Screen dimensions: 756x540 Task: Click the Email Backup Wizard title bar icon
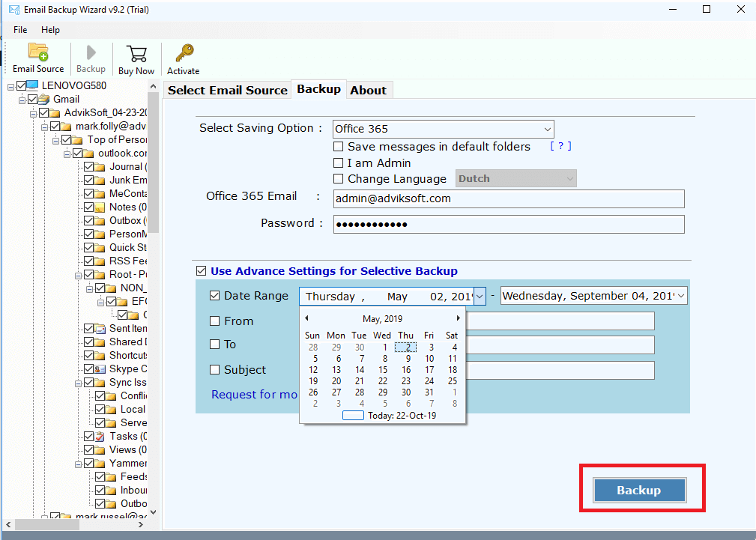14,10
